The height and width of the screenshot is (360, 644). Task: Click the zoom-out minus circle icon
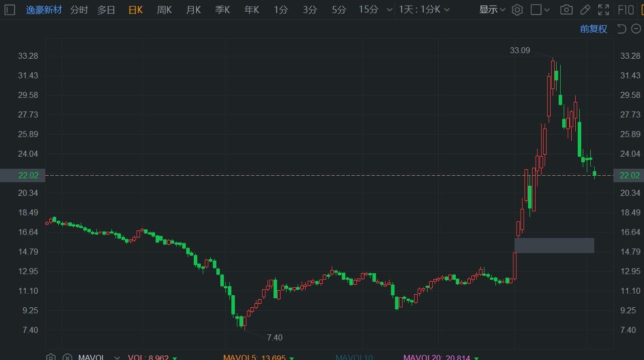point(636,29)
